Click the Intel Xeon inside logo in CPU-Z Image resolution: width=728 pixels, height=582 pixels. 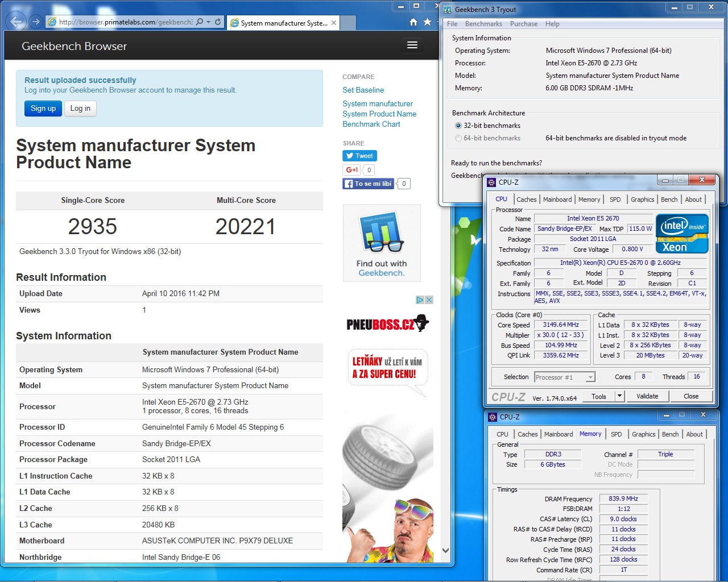682,233
